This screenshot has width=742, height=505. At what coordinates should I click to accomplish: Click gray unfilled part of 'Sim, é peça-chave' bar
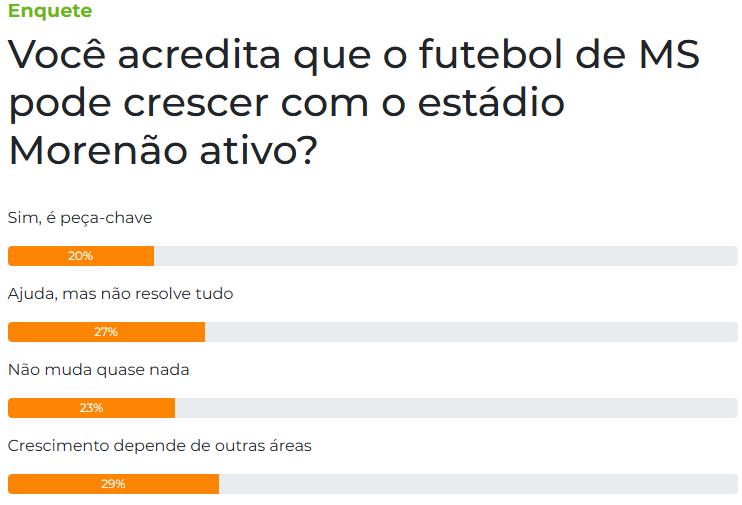tap(445, 256)
